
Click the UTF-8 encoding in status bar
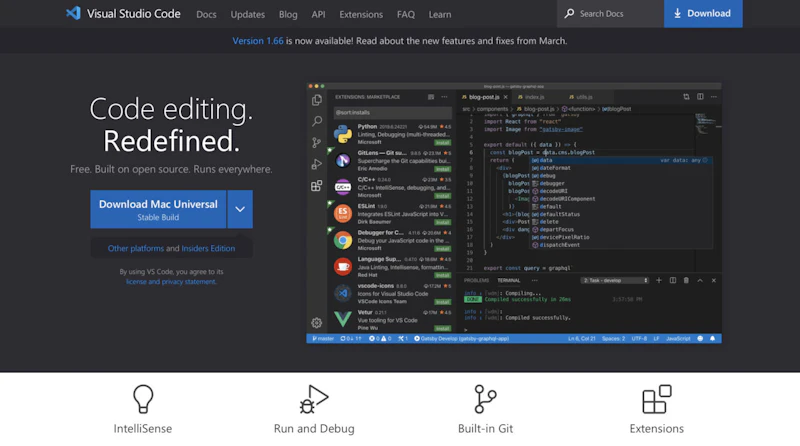pos(639,338)
